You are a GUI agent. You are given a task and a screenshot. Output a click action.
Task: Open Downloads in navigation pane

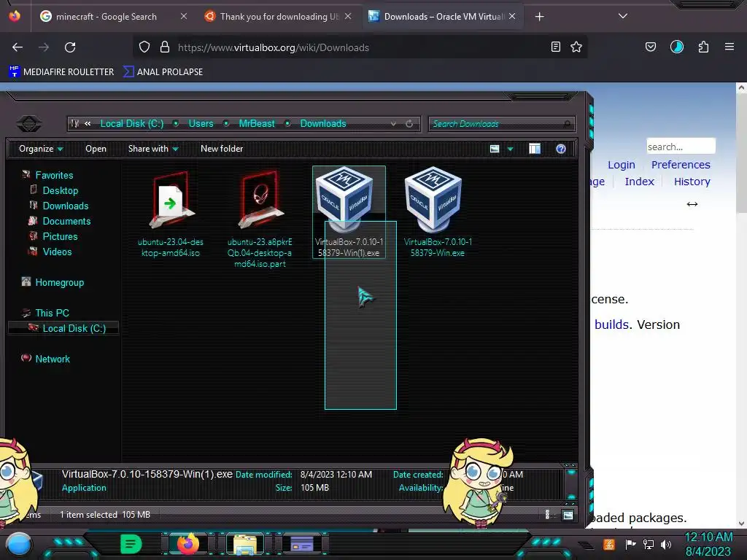65,206
